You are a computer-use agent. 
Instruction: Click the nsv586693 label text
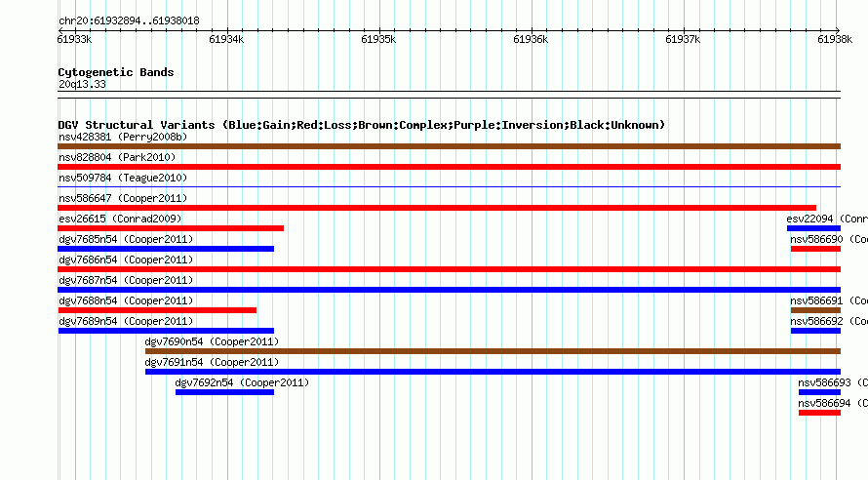pos(824,382)
